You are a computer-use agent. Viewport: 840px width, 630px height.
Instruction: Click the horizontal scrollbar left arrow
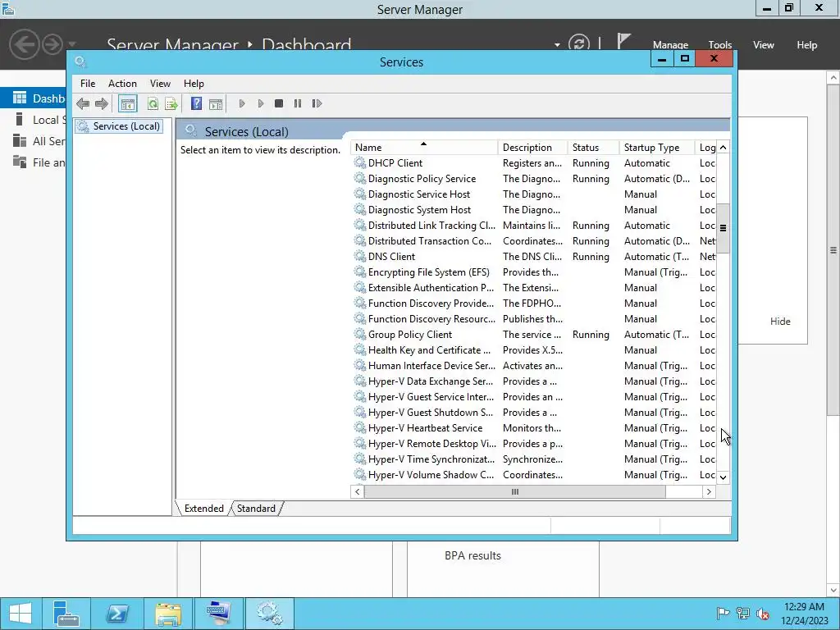pyautogui.click(x=358, y=492)
